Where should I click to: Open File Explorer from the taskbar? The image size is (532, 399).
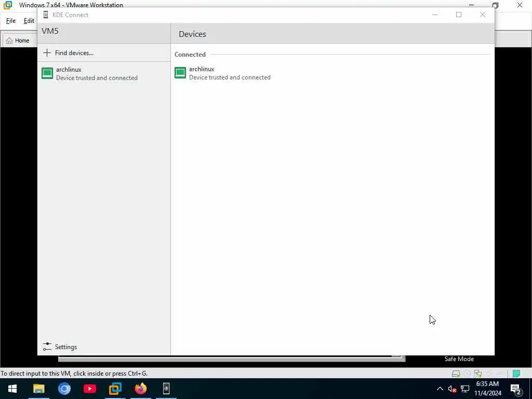click(38, 389)
